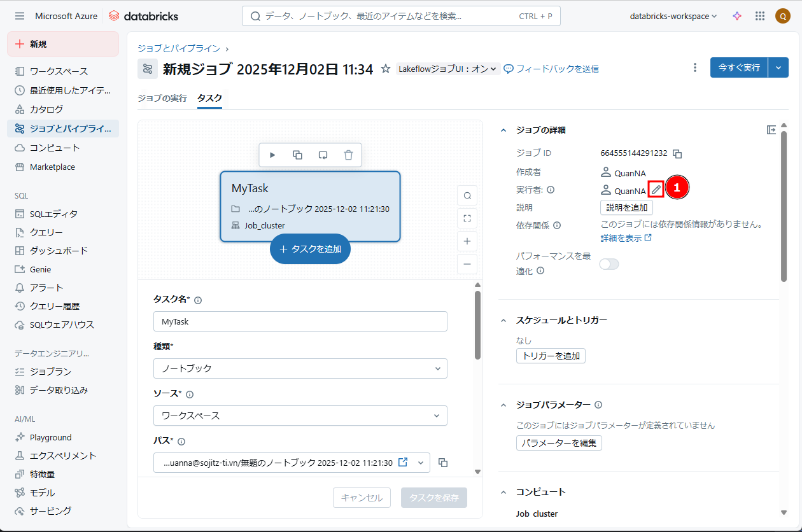Click the run task play icon
Screen dimensions: 802x532
272,155
